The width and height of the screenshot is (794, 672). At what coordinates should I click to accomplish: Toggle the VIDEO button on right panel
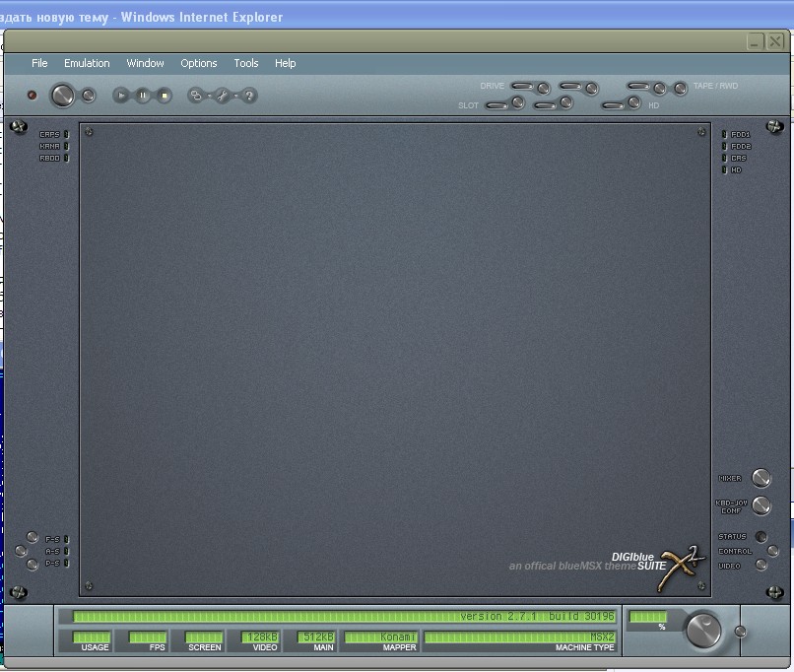pyautogui.click(x=761, y=565)
